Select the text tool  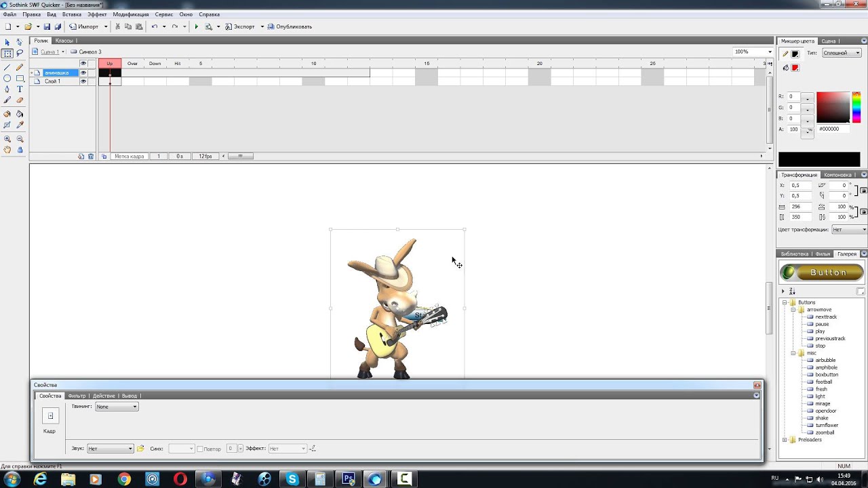(x=20, y=89)
